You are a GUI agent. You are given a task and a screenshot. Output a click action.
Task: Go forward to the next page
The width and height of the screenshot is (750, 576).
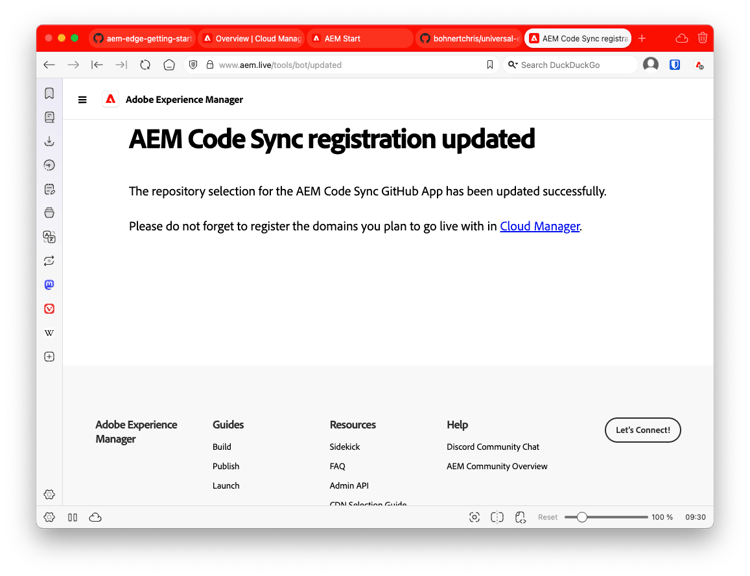[x=73, y=65]
